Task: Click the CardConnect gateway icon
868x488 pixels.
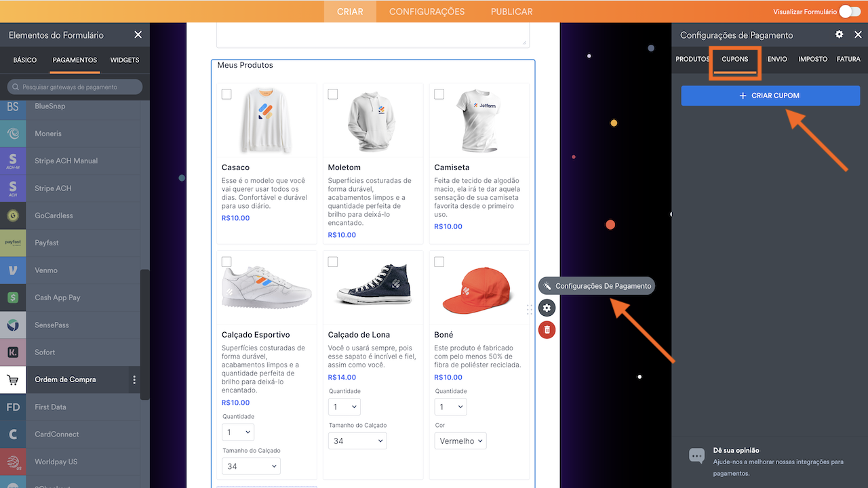Action: coord(13,434)
